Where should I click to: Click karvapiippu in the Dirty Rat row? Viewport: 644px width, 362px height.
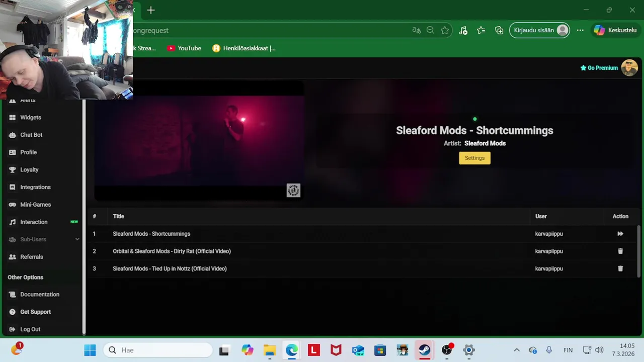(x=549, y=251)
